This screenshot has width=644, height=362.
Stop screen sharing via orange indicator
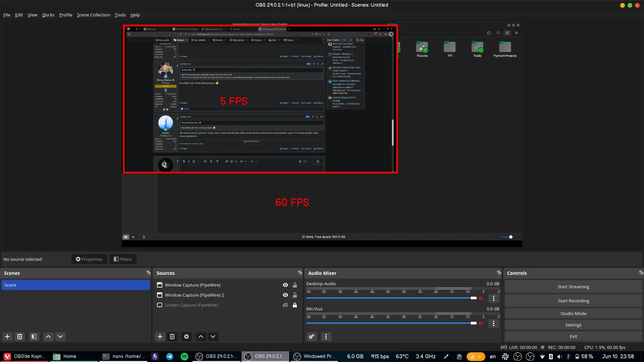[476, 356]
